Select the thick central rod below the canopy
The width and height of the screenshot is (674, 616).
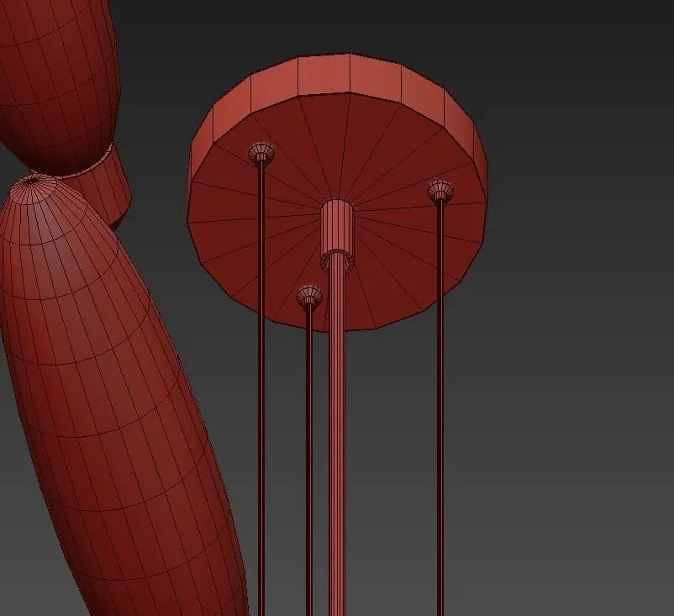click(x=337, y=434)
